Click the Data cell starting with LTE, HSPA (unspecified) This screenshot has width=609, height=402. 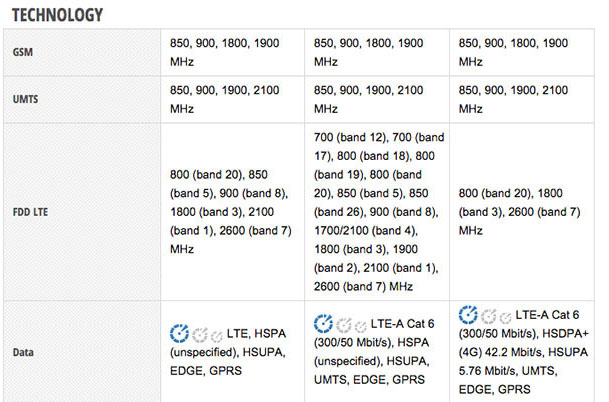pos(230,352)
